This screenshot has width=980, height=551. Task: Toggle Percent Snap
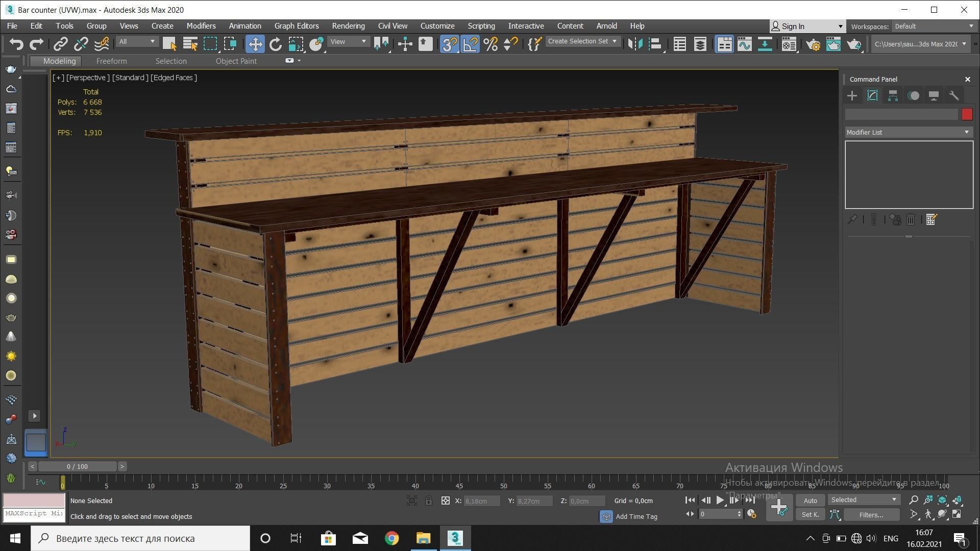coord(491,44)
